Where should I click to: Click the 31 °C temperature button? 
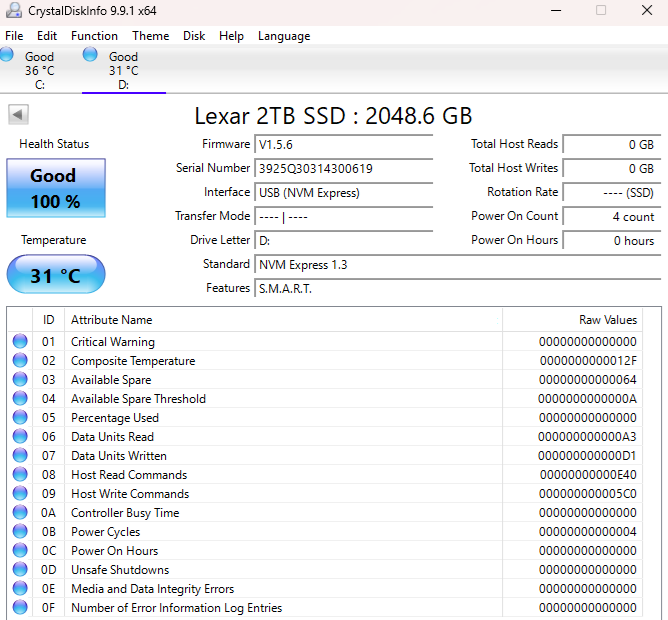pos(56,275)
